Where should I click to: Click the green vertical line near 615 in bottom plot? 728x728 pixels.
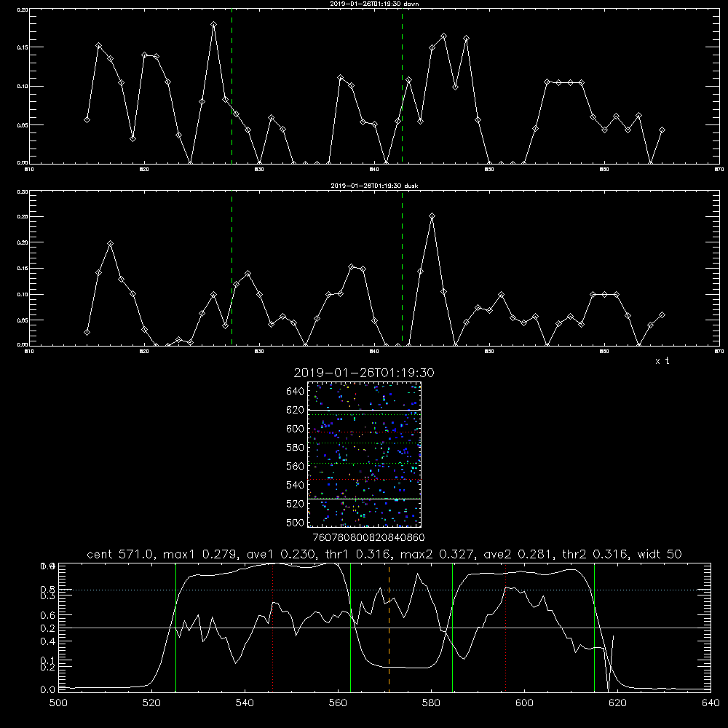[x=594, y=627]
